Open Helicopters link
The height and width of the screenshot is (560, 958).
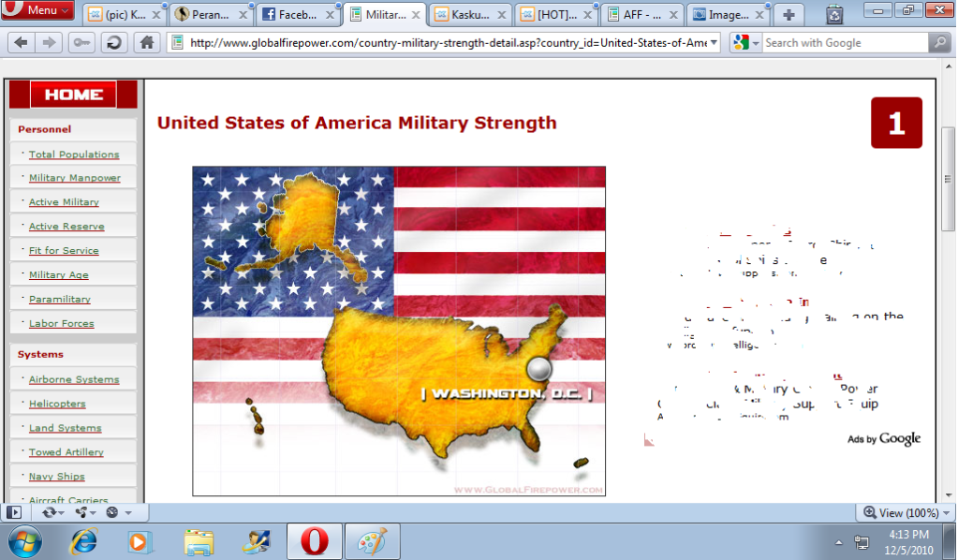coord(57,404)
